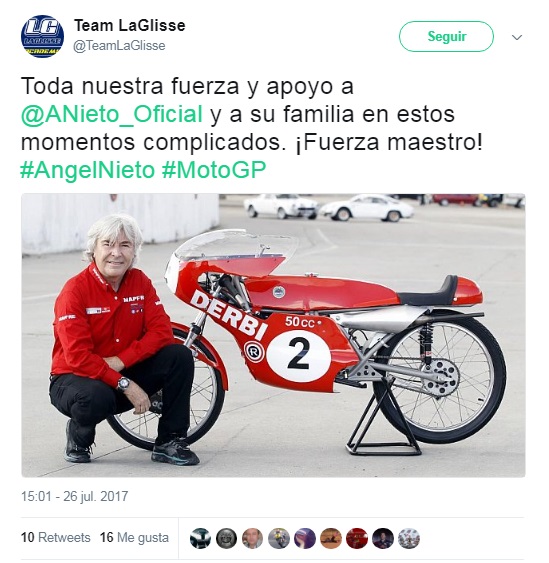
Task: Expand the tweet options chevron menu
Action: click(x=517, y=37)
